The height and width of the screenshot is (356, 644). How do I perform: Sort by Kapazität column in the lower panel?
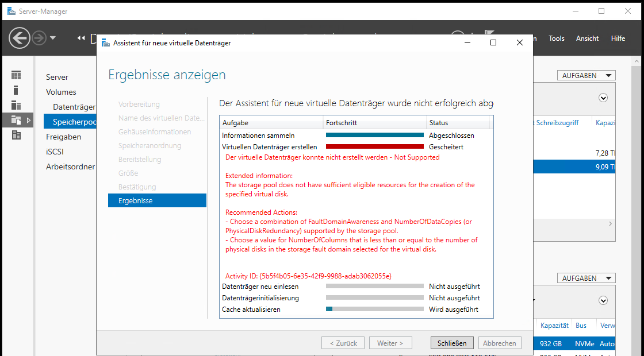coord(554,325)
